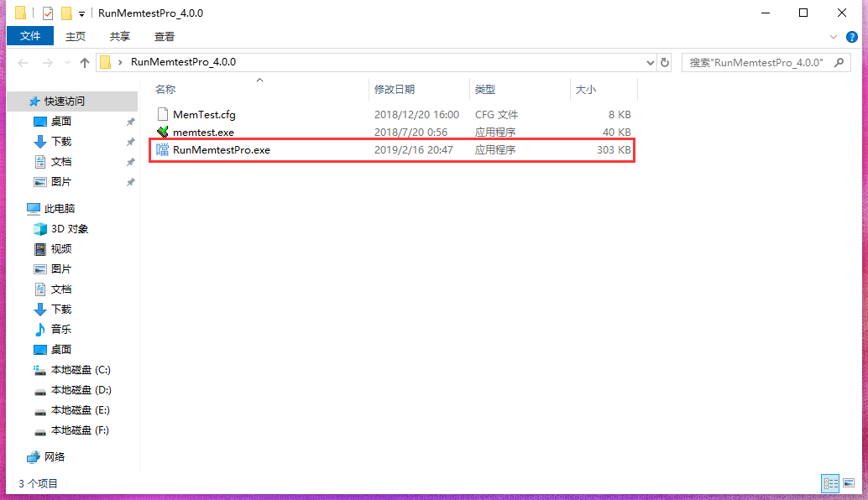Viewport: 868px width, 500px height.
Task: Open 本地磁盘 (E:) drive
Action: pos(81,410)
